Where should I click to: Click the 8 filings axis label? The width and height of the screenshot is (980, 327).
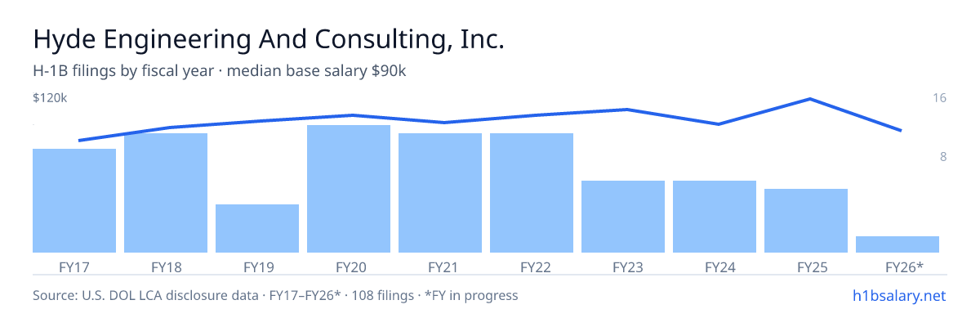click(x=942, y=157)
